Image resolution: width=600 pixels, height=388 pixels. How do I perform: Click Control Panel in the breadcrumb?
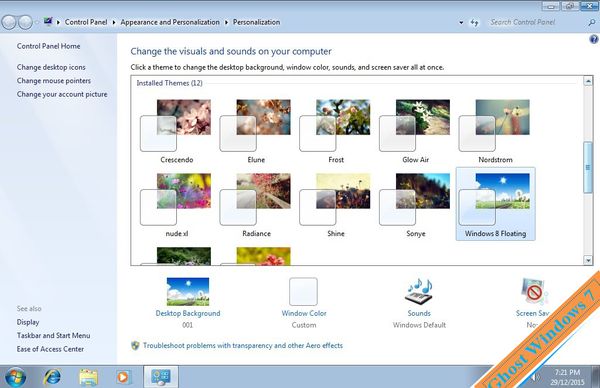pyautogui.click(x=86, y=22)
